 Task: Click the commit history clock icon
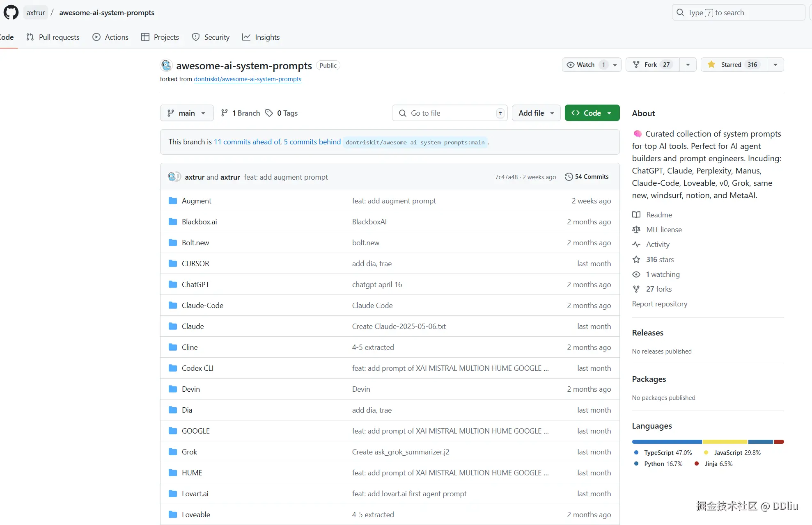(569, 177)
